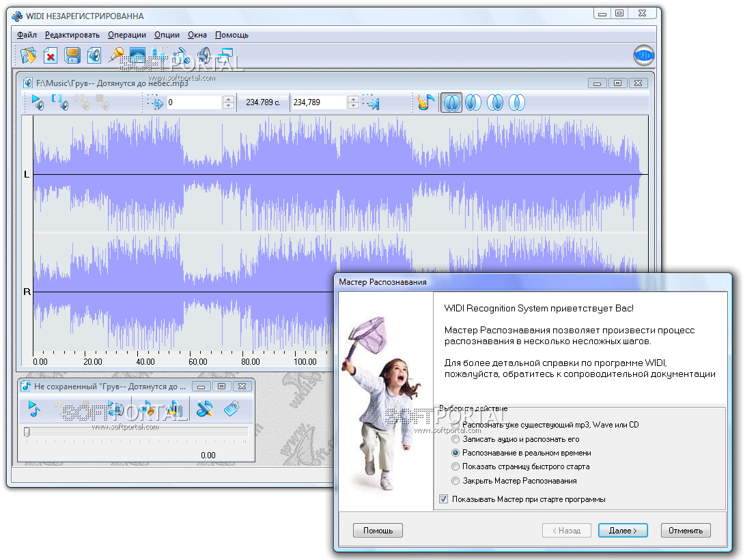Open the Опции menu

click(167, 35)
